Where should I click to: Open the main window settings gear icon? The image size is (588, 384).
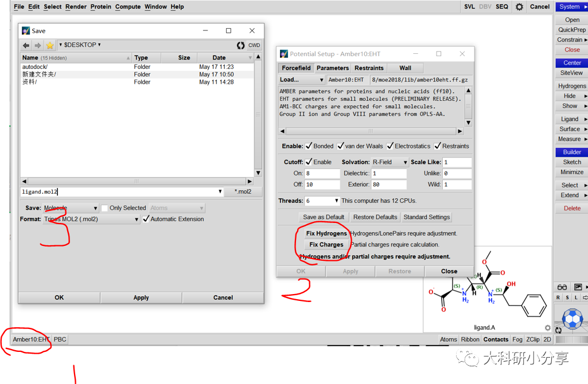(519, 7)
